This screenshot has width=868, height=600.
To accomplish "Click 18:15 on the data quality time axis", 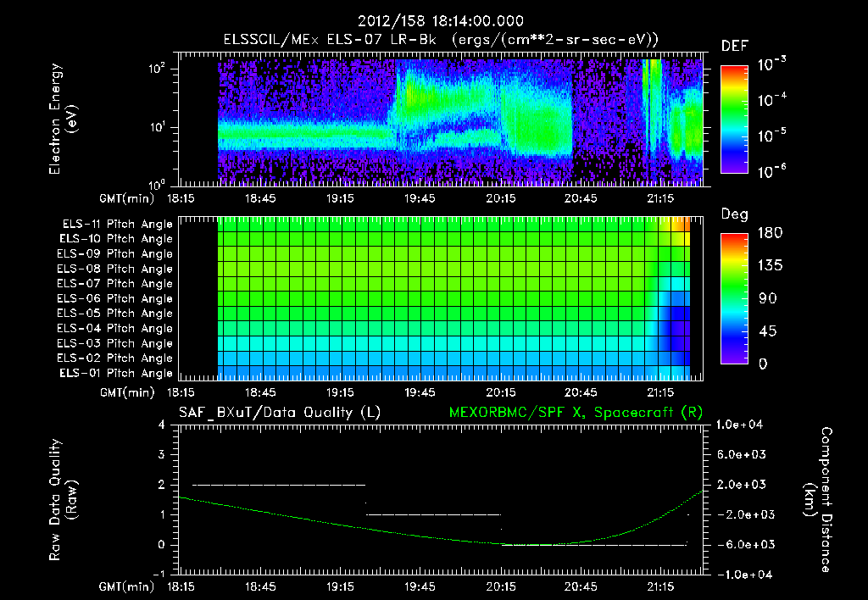I will tap(181, 586).
